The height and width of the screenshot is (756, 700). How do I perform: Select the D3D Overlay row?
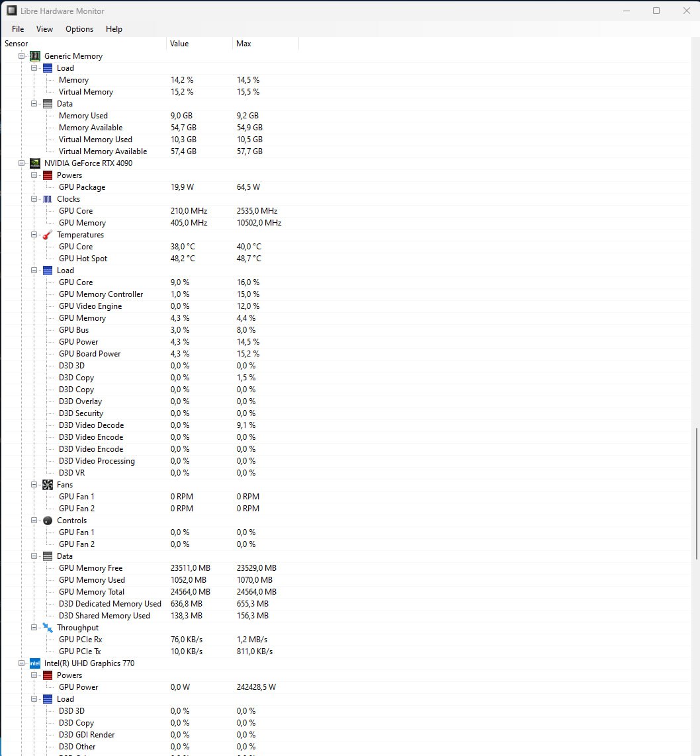click(x=345, y=401)
